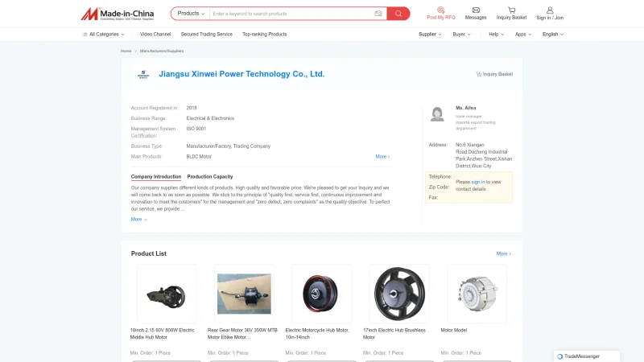
Task: Open Secured Trading Service
Action: 207,35
